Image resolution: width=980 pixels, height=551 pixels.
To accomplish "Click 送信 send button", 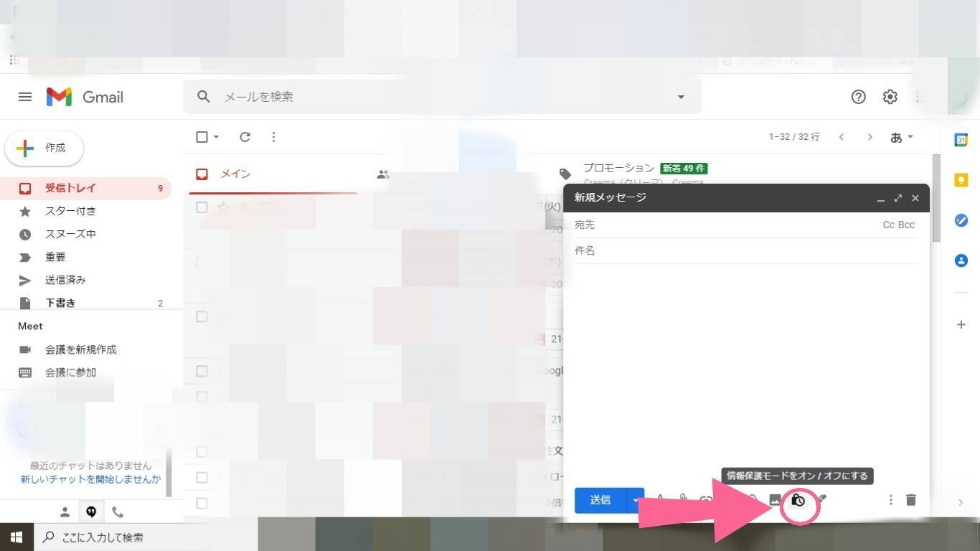I will [x=600, y=500].
